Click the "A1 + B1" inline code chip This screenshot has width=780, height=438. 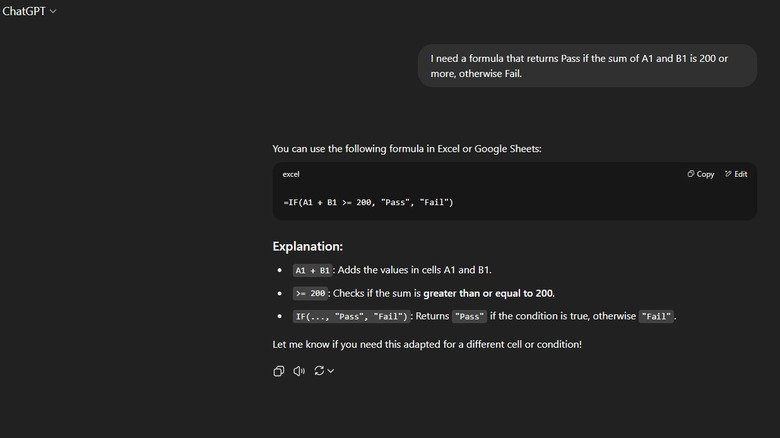coord(312,270)
